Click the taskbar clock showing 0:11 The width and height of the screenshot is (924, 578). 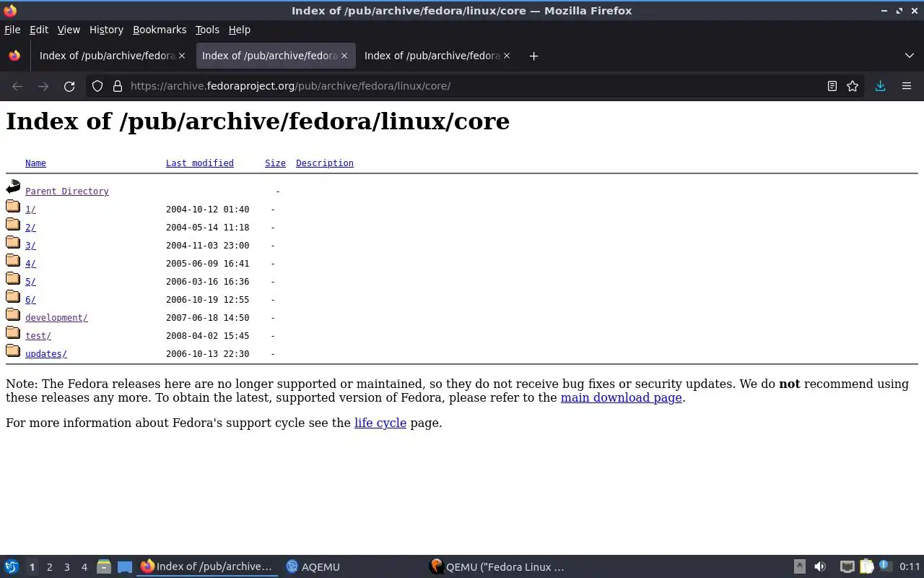910,567
